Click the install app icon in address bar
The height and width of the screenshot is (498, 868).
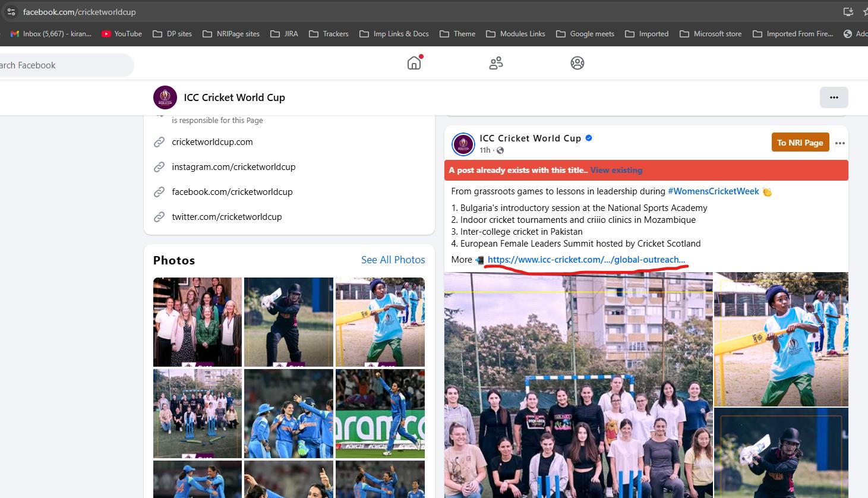848,12
